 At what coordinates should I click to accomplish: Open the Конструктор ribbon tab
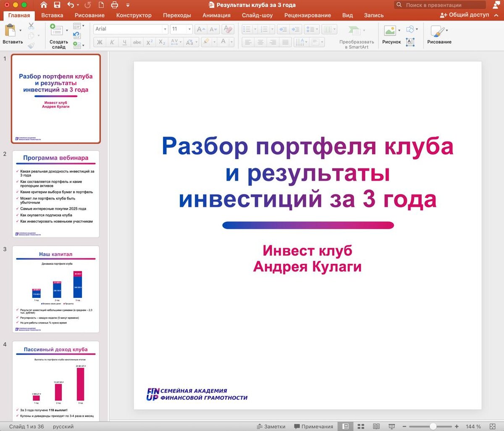[134, 15]
